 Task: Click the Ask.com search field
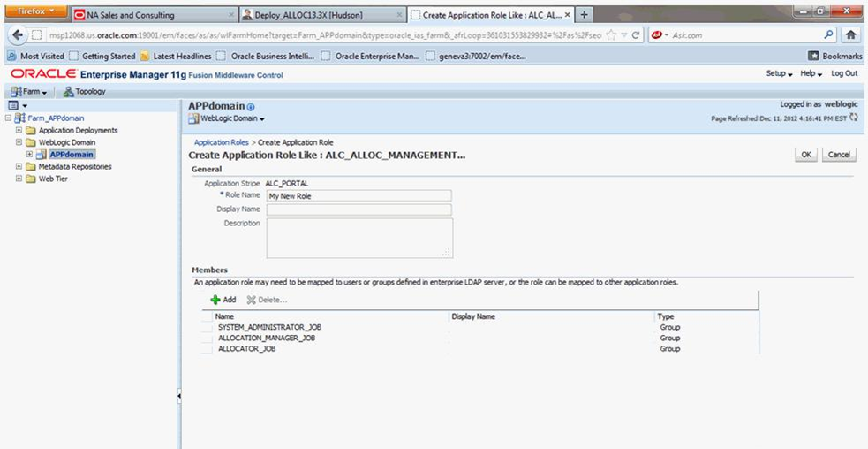click(746, 35)
